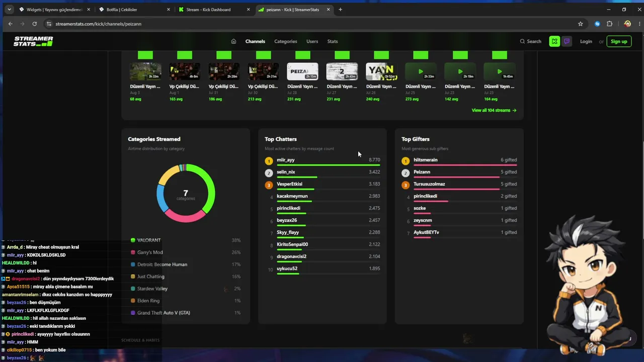Open the Stats nav item
644x362 pixels.
pyautogui.click(x=333, y=41)
